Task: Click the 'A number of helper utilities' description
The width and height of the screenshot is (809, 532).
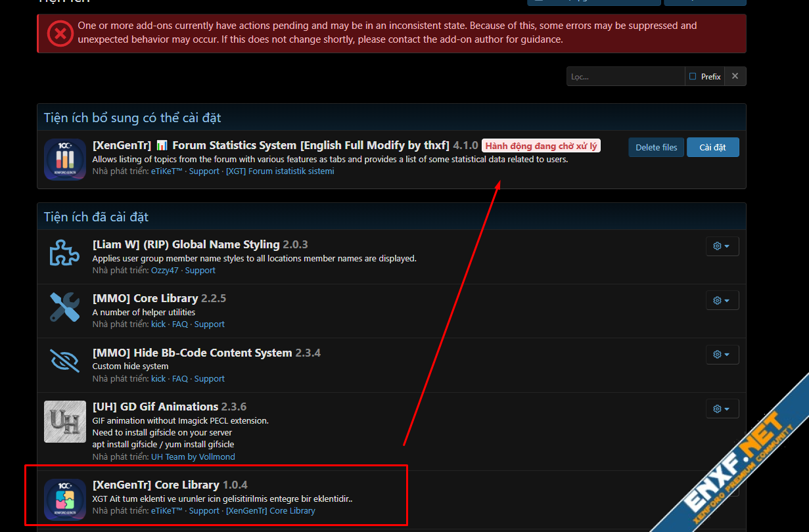Action: (144, 313)
